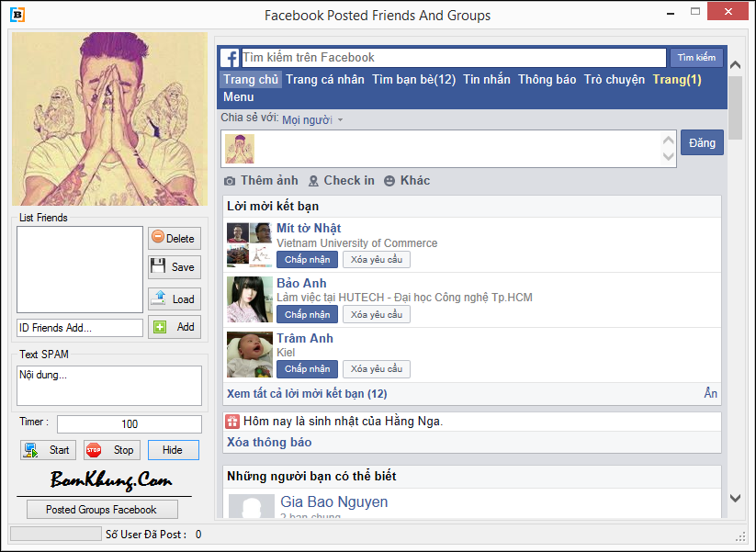Click Bảo Anh's profile picture
The image size is (756, 552).
coord(250,299)
